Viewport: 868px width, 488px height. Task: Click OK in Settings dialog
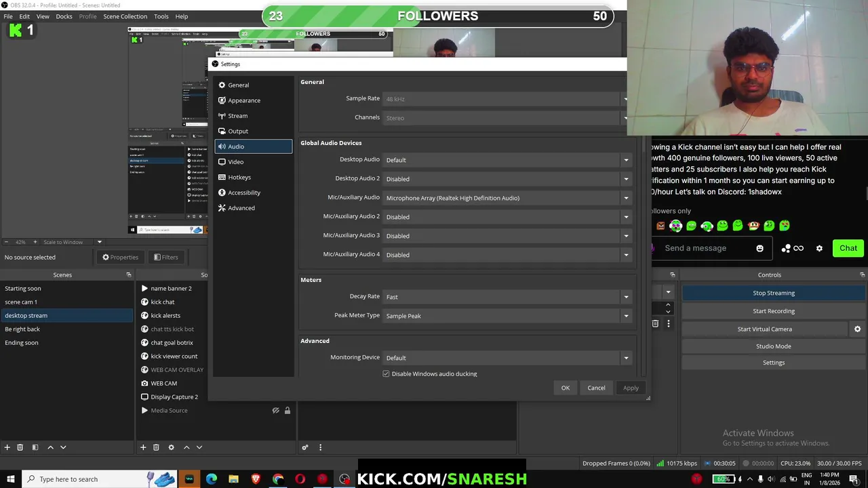tap(566, 388)
